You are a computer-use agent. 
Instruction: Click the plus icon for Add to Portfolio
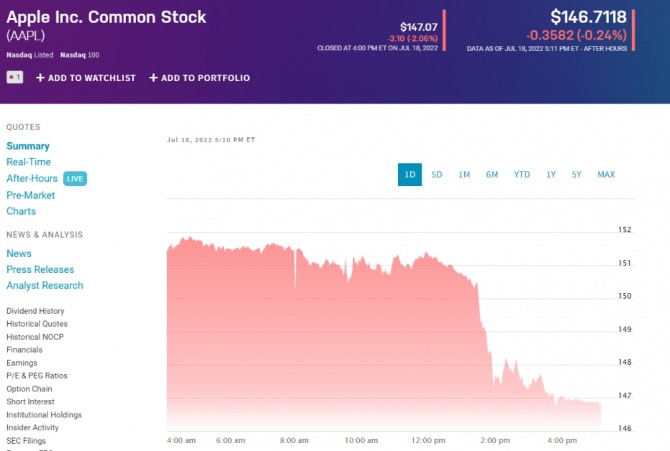coord(154,78)
